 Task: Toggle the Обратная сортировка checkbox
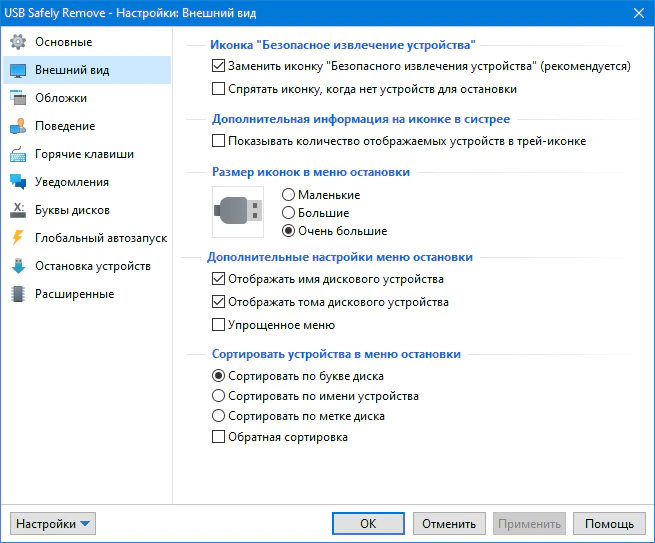coord(220,437)
